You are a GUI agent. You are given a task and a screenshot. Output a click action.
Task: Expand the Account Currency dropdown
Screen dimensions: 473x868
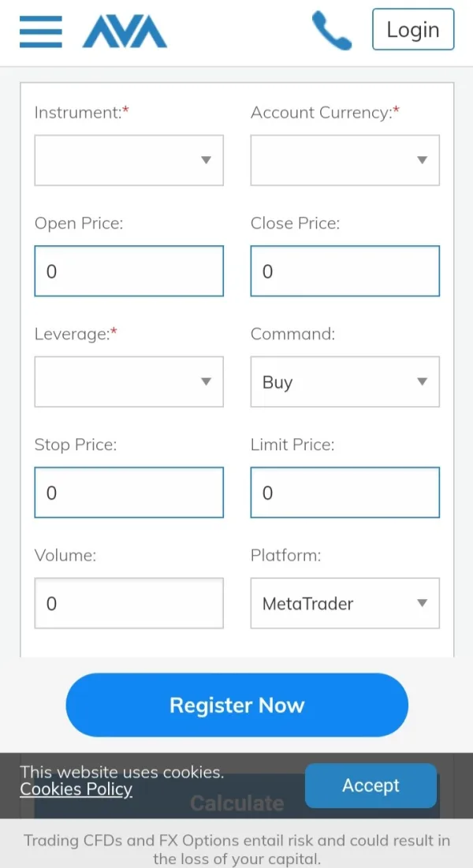coord(345,160)
